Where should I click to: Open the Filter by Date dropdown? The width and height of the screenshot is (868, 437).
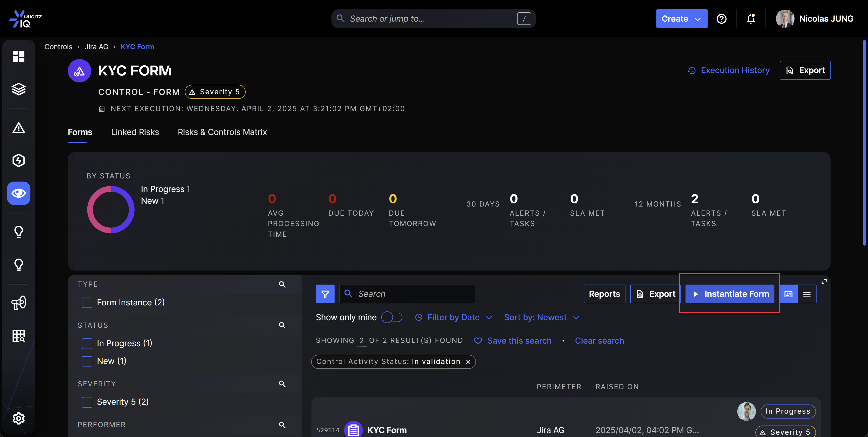tap(454, 317)
